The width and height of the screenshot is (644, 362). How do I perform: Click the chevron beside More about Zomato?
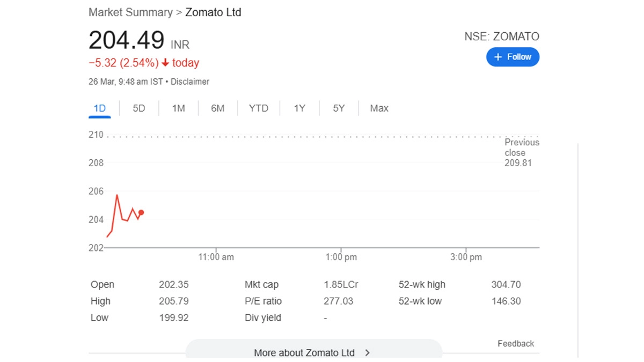[368, 353]
